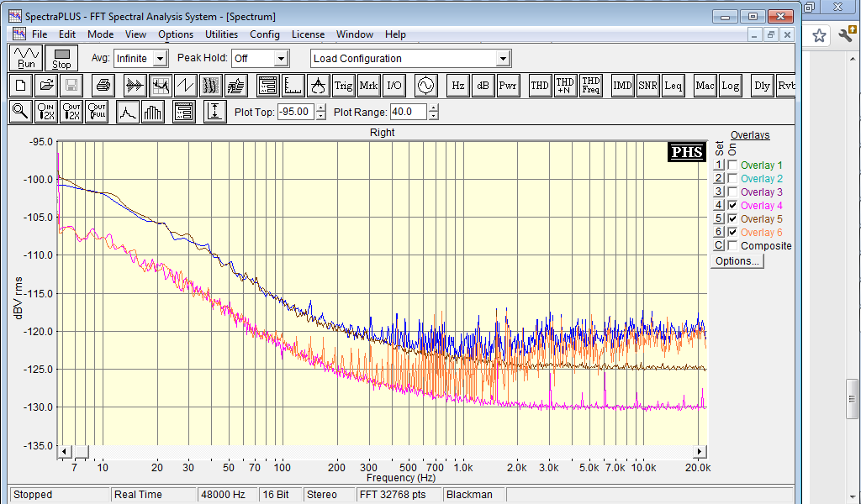Click inside the Plot Top value field

pos(295,112)
